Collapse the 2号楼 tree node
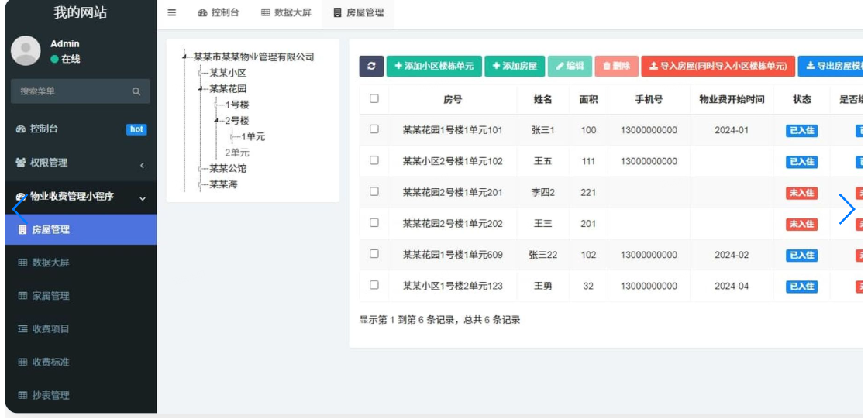 (x=217, y=121)
